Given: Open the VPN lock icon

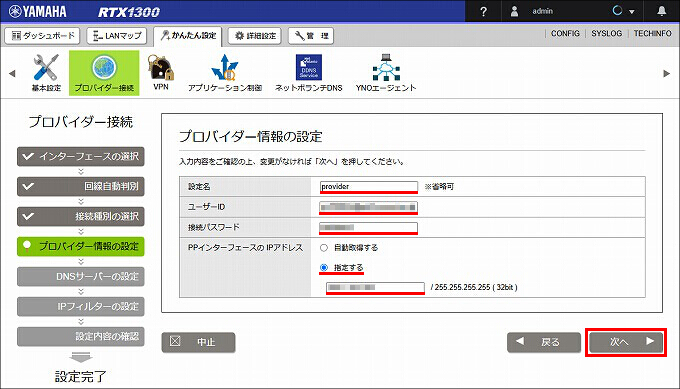Looking at the screenshot, I should click(x=161, y=72).
